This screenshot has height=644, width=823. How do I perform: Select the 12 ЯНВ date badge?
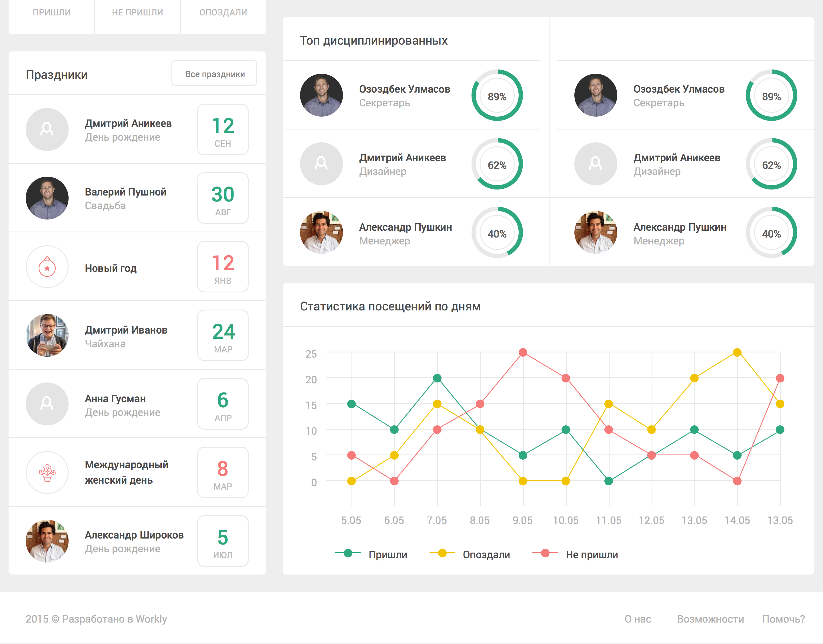(223, 267)
